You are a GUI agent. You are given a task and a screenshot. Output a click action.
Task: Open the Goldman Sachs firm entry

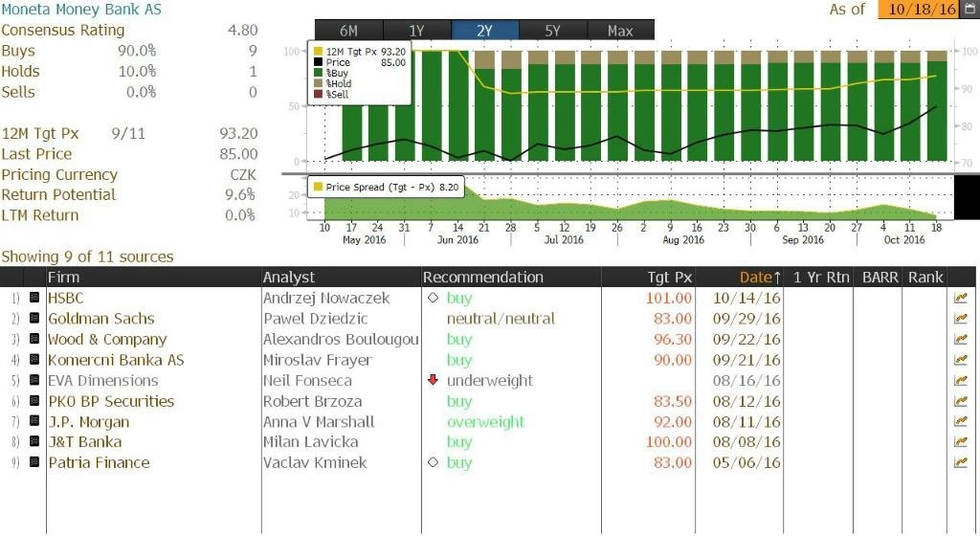(x=100, y=319)
